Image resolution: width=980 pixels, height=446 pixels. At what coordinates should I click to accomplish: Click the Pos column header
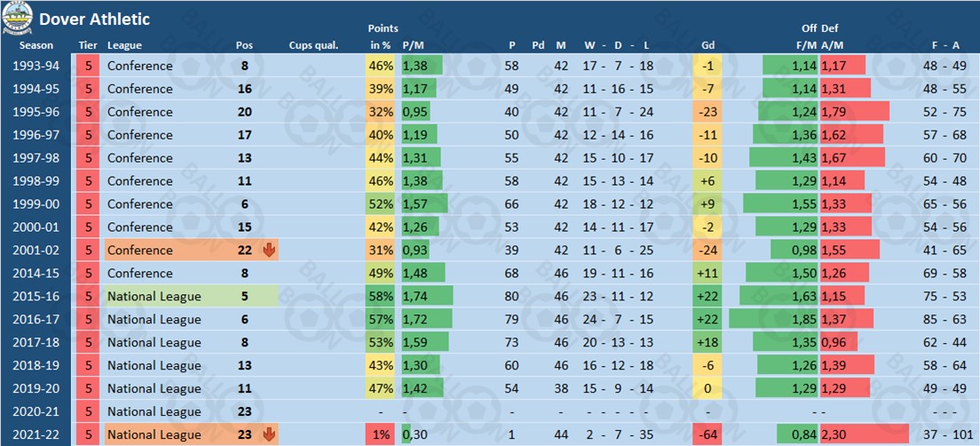[x=244, y=45]
